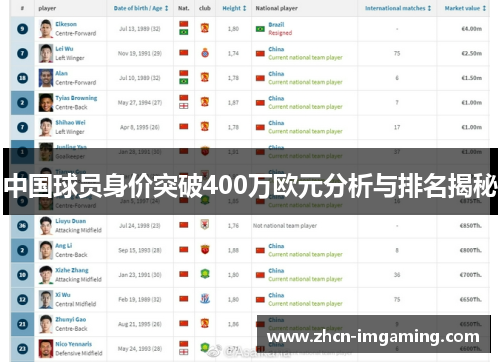
Task: Click China national team link for Xi Wu
Action: click(x=276, y=295)
